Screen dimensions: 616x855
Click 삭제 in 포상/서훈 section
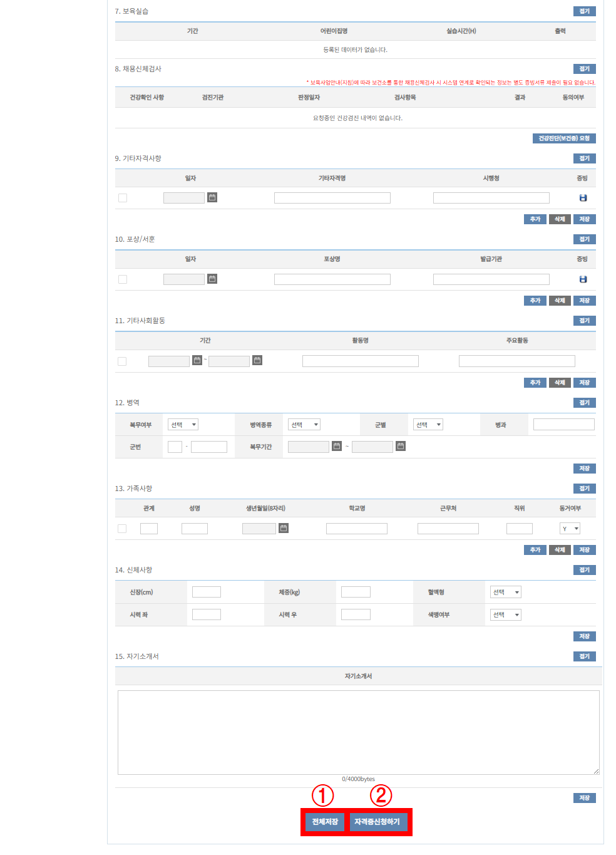coord(560,301)
